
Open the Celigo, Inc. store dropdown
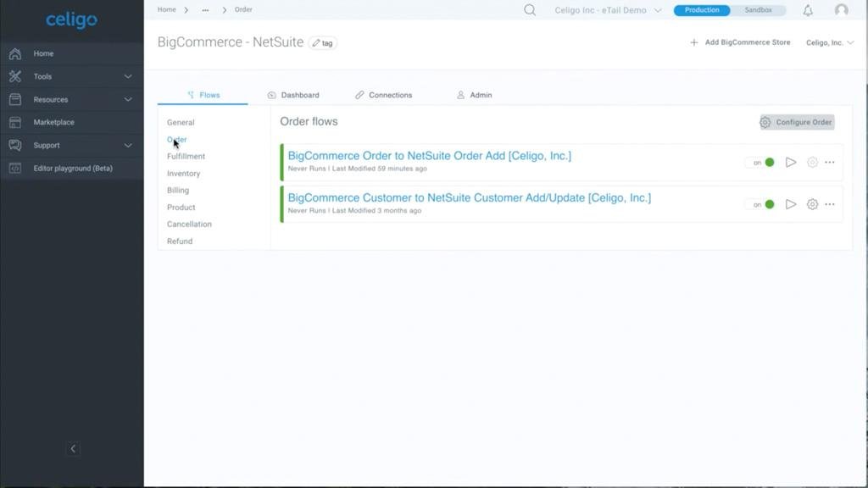pos(830,42)
